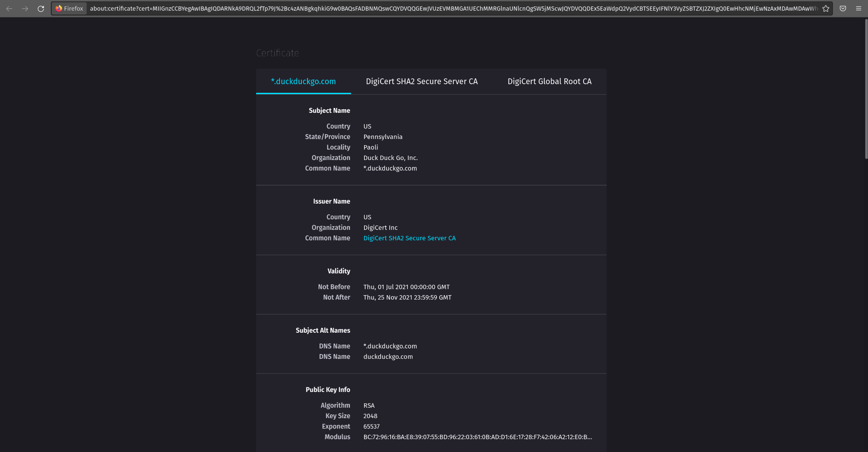This screenshot has height=452, width=868.
Task: Select subject Common Name '*.duckduckgo.com' value
Action: click(x=390, y=168)
